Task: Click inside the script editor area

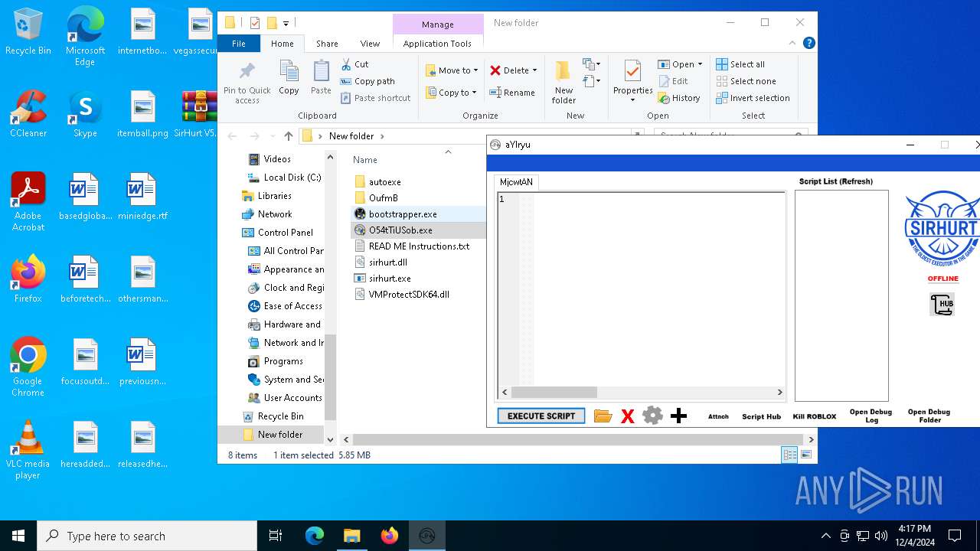Action: point(658,289)
